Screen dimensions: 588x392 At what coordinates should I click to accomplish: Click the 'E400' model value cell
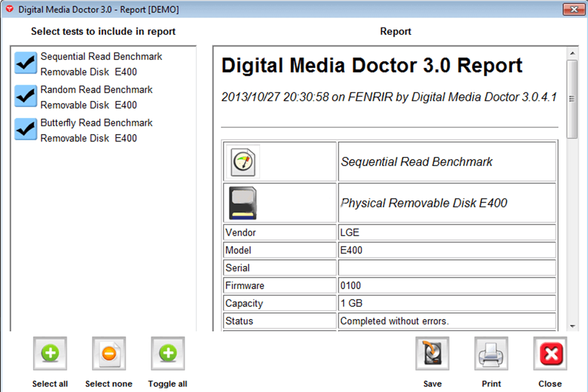tap(447, 250)
